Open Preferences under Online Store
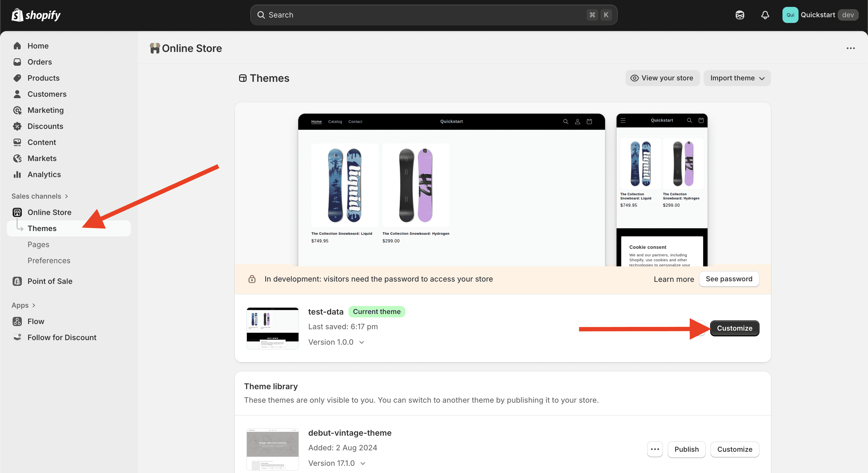 (x=49, y=260)
